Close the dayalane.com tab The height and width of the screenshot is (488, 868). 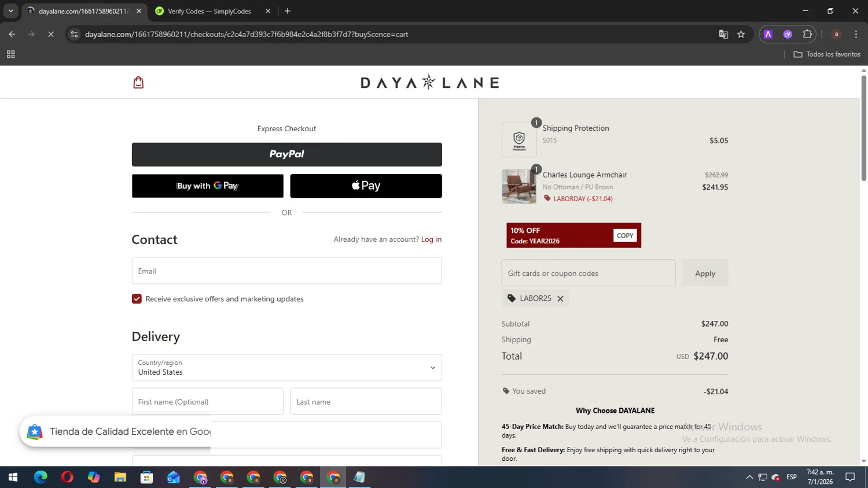coord(139,11)
